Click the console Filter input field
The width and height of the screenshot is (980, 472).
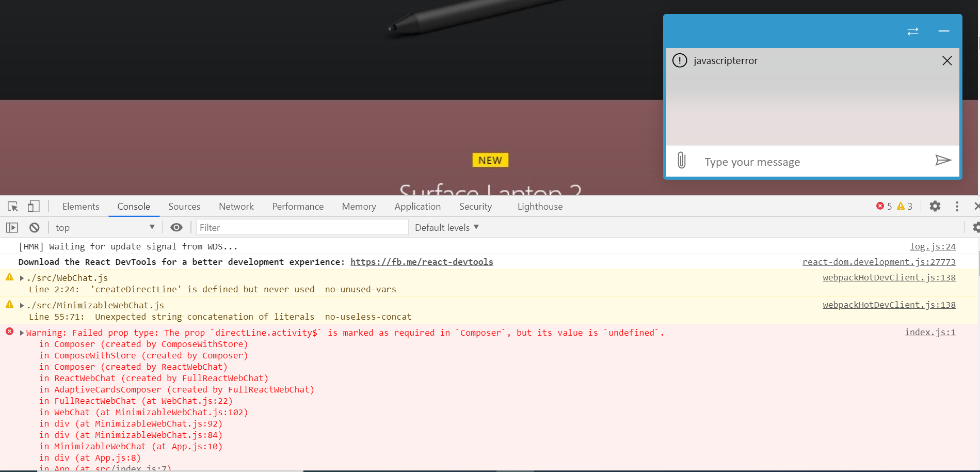[x=302, y=227]
